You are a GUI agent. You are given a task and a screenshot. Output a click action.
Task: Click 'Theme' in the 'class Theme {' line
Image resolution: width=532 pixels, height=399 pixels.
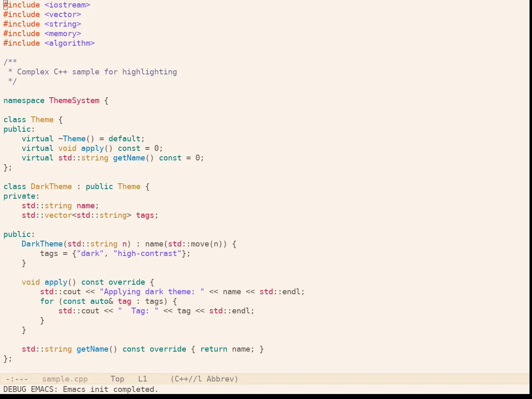pos(42,120)
